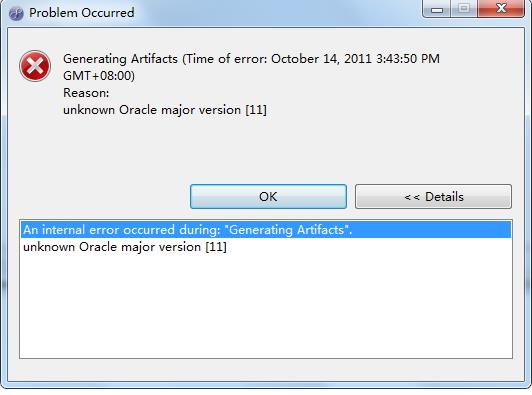The height and width of the screenshot is (395, 532).
Task: Minimize the Problem Occurred dialog
Action: pyautogui.click(x=437, y=8)
